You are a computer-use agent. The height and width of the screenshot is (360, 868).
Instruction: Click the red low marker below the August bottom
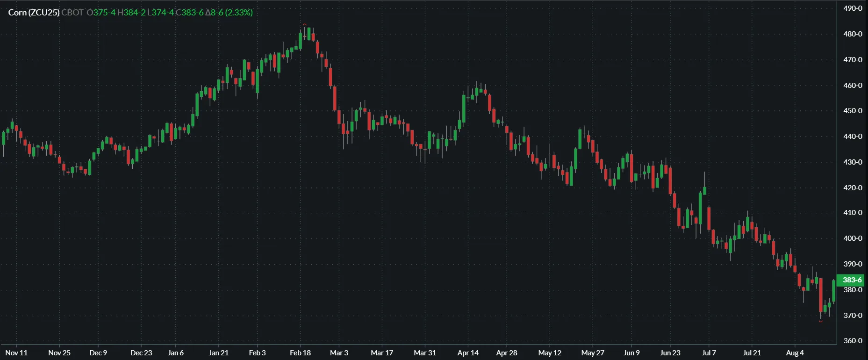(x=821, y=321)
